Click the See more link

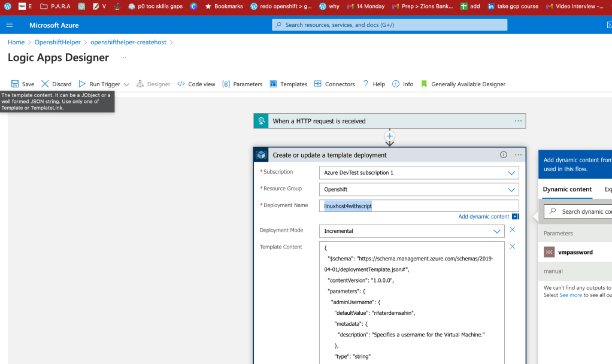571,295
